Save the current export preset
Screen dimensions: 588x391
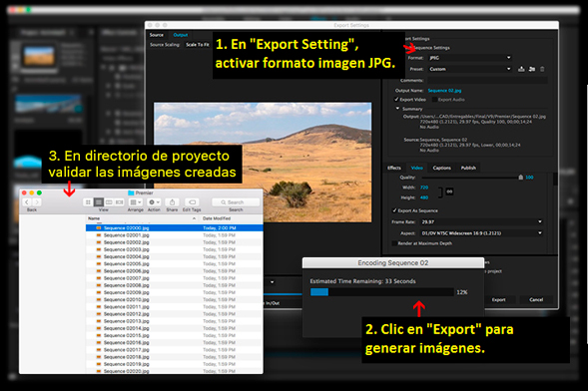(521, 69)
